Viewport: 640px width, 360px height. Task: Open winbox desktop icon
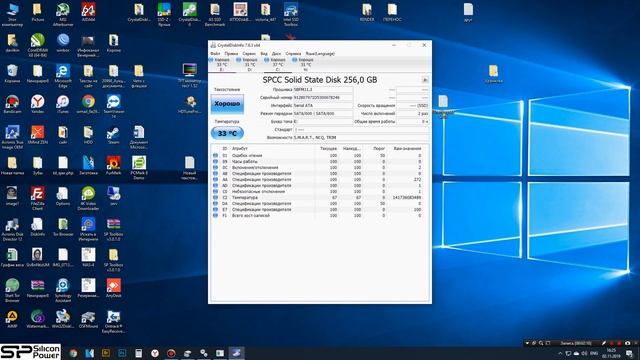[63, 43]
